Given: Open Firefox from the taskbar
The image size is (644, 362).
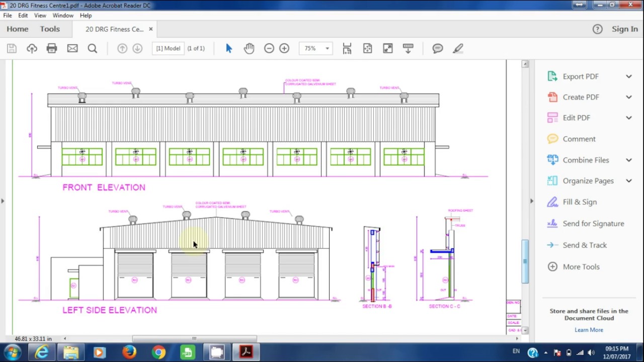Looking at the screenshot, I should click(x=129, y=352).
